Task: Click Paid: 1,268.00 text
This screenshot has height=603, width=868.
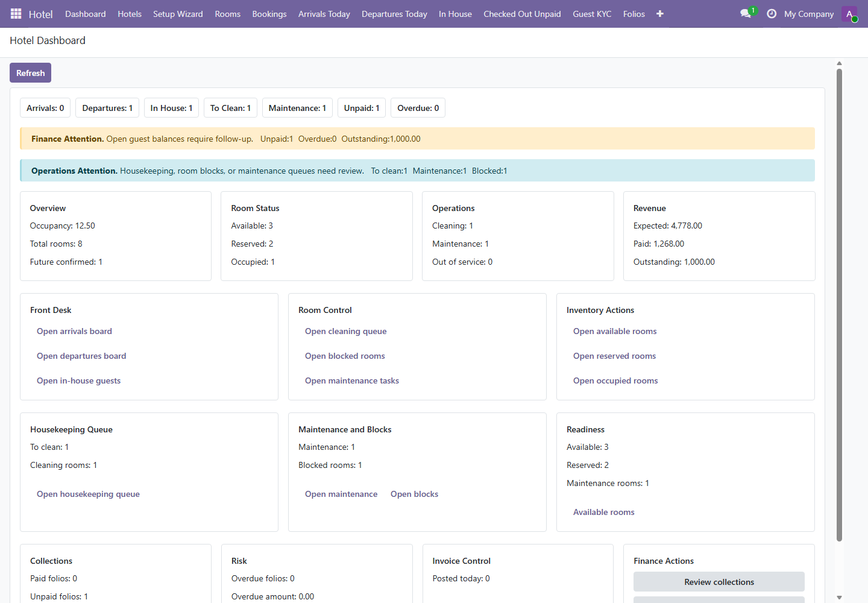Action: 659,244
